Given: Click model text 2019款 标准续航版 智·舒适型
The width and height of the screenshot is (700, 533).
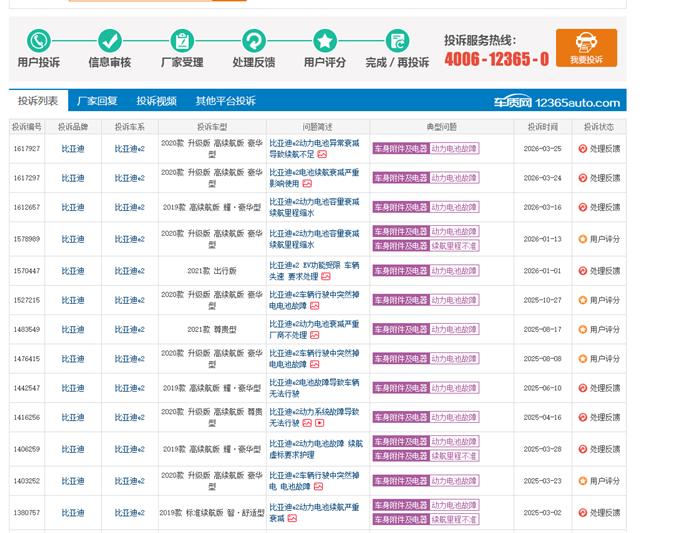Looking at the screenshot, I should click(x=212, y=512).
